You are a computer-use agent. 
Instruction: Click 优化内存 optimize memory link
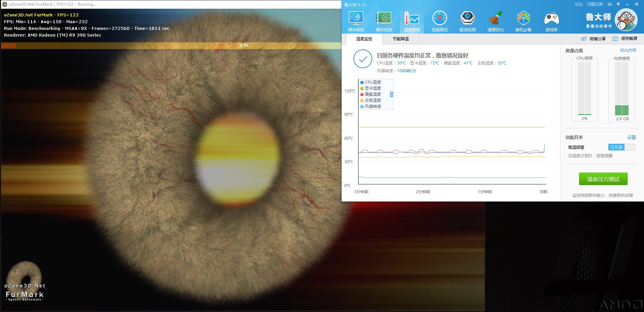click(x=628, y=50)
